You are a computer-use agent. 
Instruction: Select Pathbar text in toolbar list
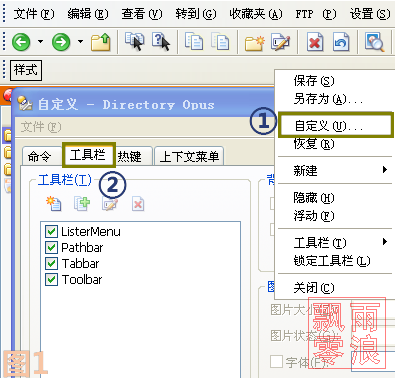tap(82, 247)
